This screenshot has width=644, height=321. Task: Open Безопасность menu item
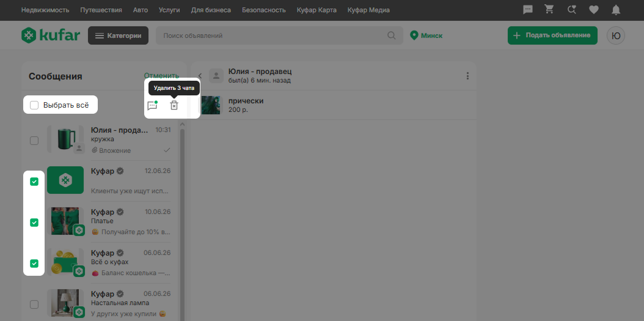pos(264,10)
